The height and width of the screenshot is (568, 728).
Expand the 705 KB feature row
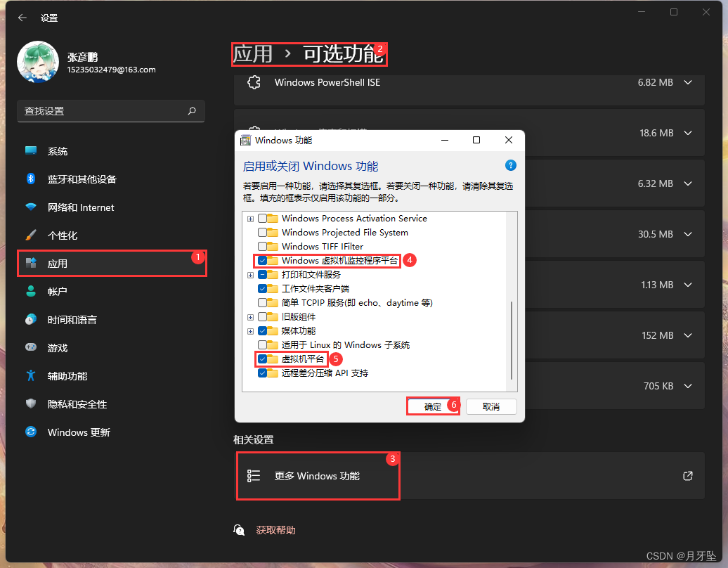[688, 386]
